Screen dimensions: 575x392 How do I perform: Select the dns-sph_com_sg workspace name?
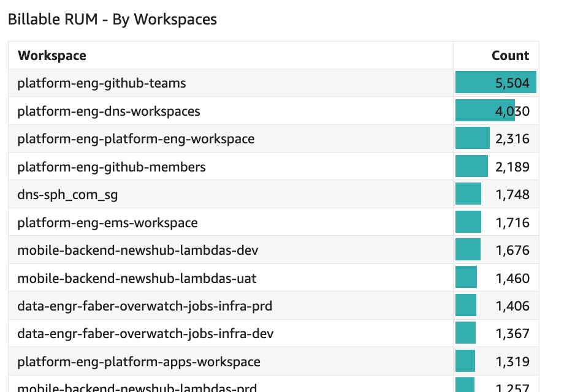point(67,195)
